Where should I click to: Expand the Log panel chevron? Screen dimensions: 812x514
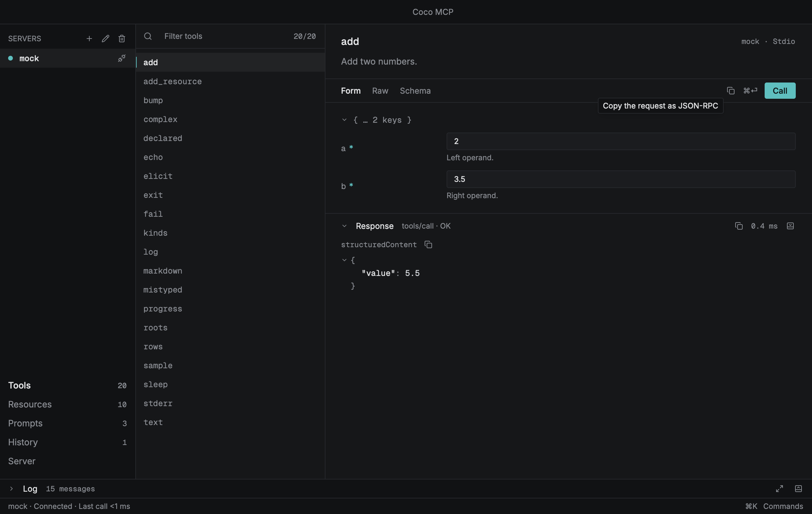[x=11, y=489]
